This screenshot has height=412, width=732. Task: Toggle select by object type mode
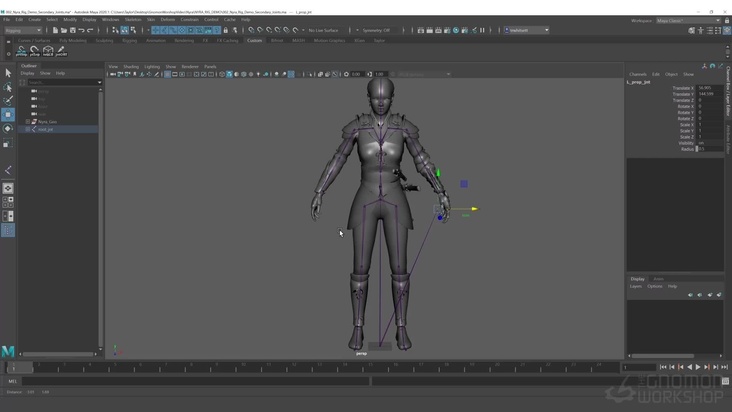pos(125,30)
